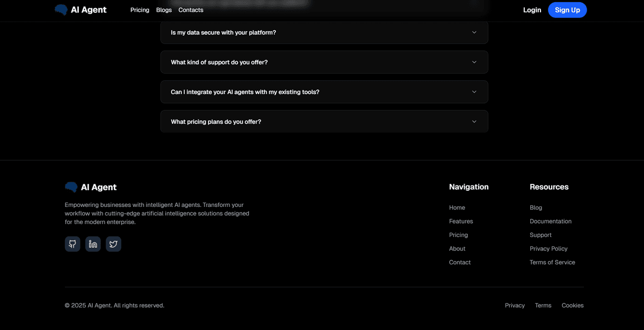Expand the data security FAQ question
Screen dimensions: 644x330
coord(324,32)
